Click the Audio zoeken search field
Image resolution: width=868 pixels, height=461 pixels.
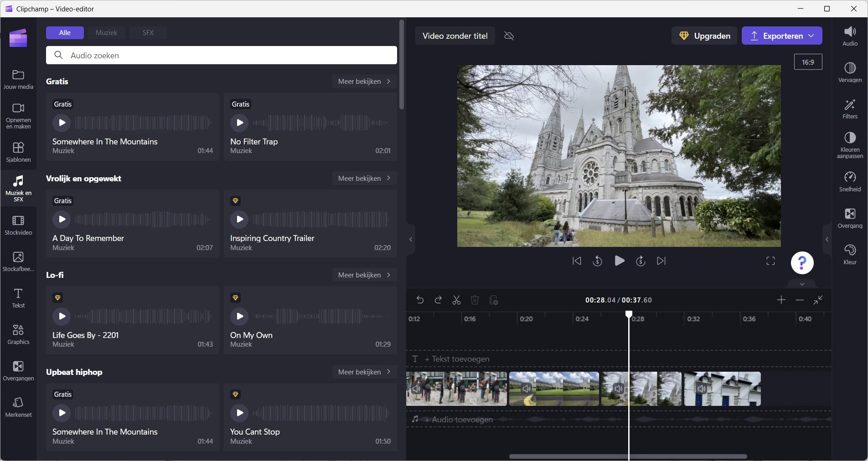pyautogui.click(x=222, y=56)
